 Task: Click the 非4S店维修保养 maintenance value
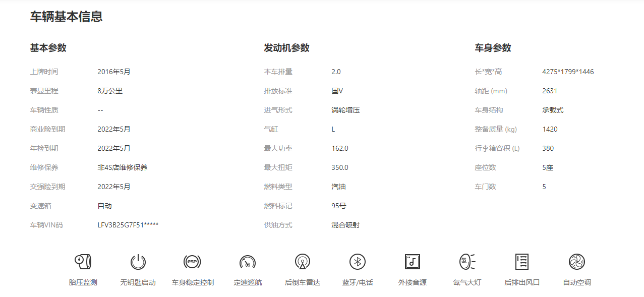(123, 167)
